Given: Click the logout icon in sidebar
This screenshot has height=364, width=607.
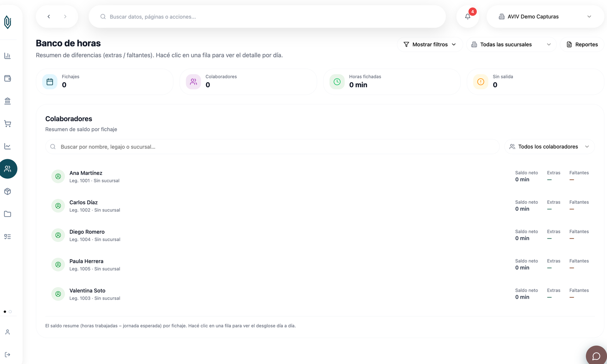Looking at the screenshot, I should [8, 355].
